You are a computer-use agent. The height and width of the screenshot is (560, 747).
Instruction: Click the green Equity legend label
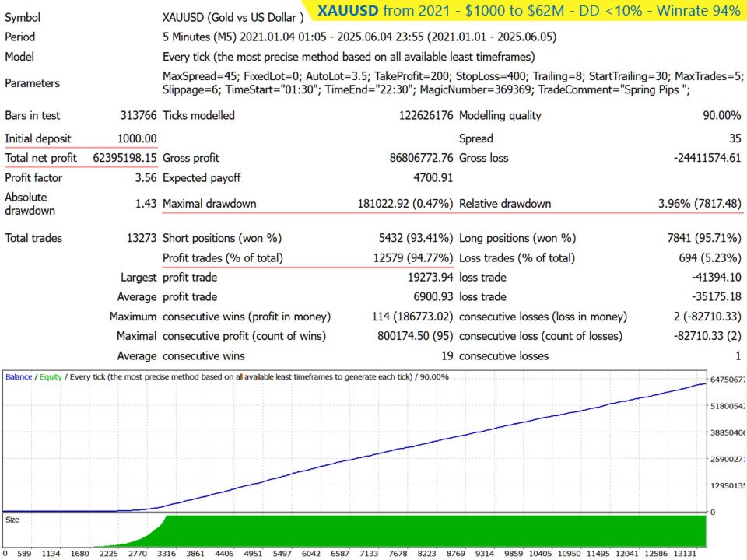coord(51,376)
